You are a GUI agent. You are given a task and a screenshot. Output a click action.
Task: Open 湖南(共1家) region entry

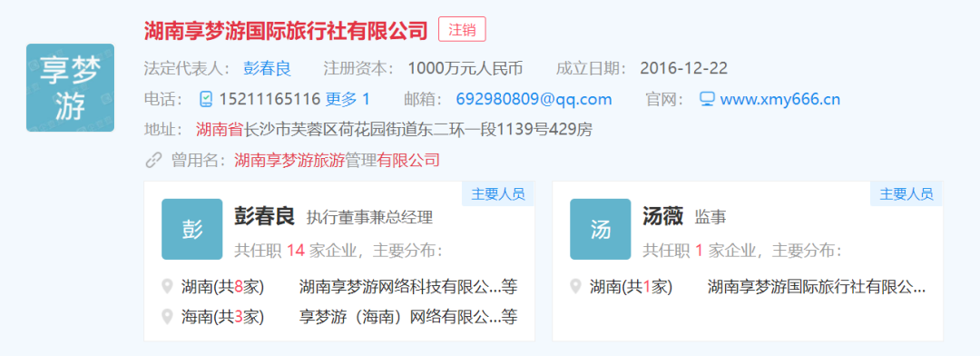coord(632,287)
